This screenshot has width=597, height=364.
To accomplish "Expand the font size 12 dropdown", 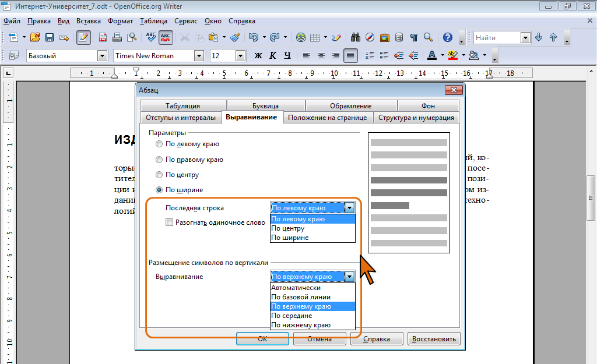I will tap(240, 56).
